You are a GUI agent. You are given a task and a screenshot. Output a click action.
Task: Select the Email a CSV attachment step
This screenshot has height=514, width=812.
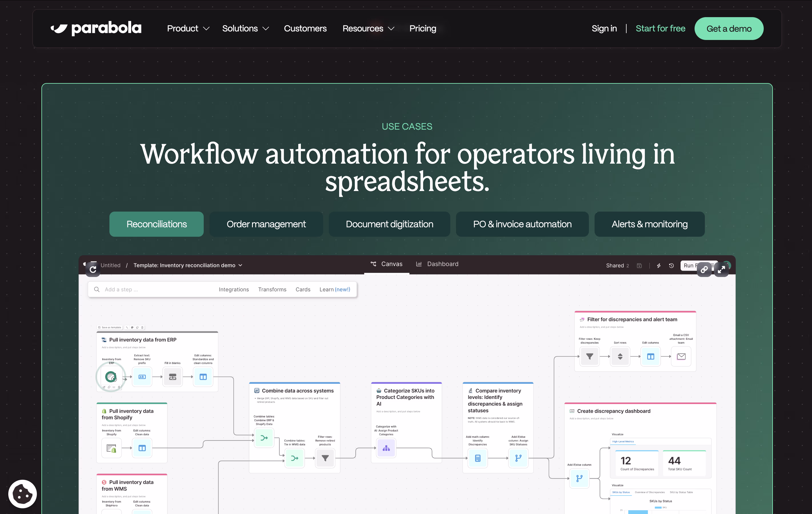[x=681, y=357]
